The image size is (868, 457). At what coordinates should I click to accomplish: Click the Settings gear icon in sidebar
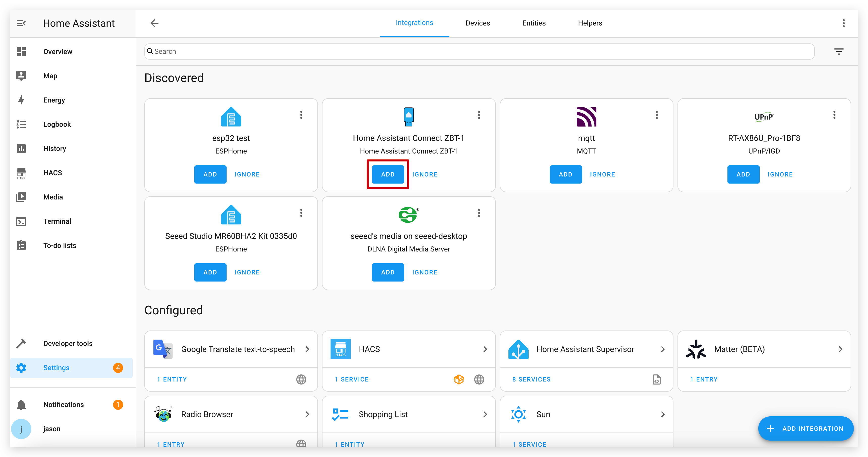pyautogui.click(x=21, y=368)
